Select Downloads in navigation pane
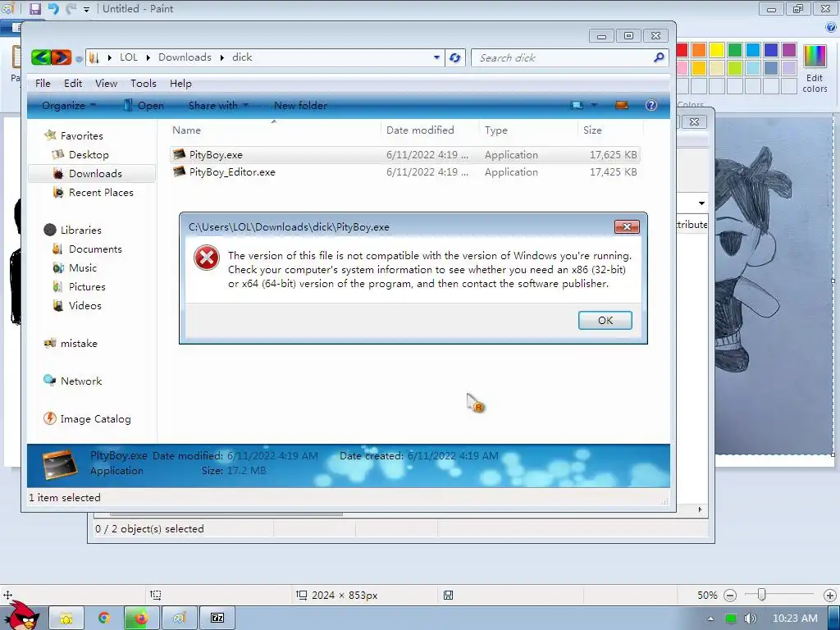Screen dimensions: 840x630 tap(95, 174)
